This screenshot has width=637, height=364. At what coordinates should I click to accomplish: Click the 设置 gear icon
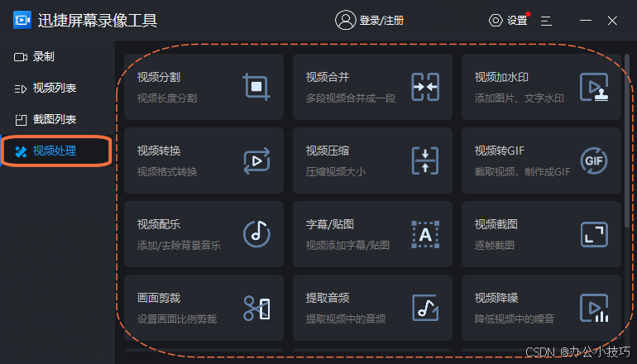(x=496, y=21)
